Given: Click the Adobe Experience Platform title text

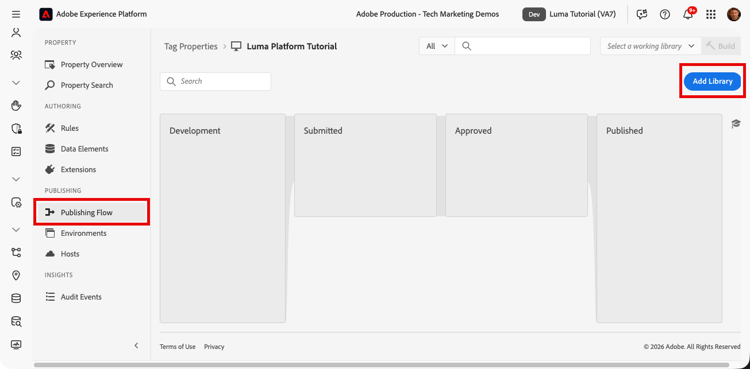Looking at the screenshot, I should [x=101, y=14].
